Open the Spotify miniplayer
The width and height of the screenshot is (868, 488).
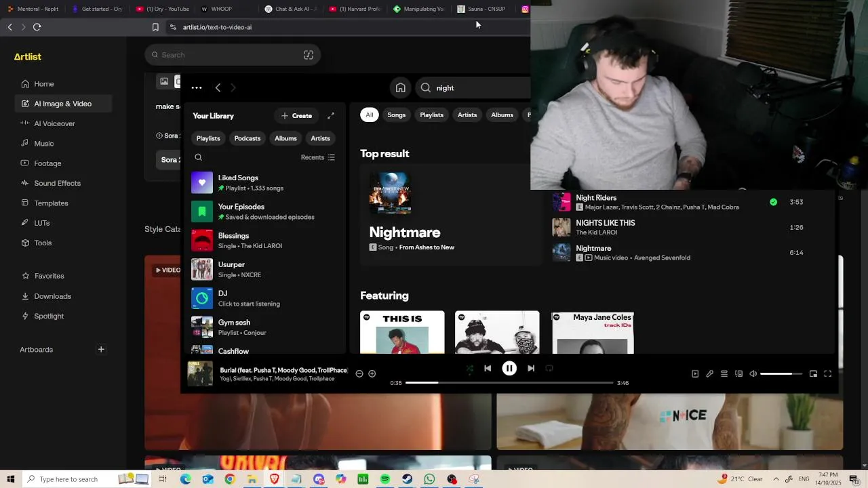[x=813, y=373]
